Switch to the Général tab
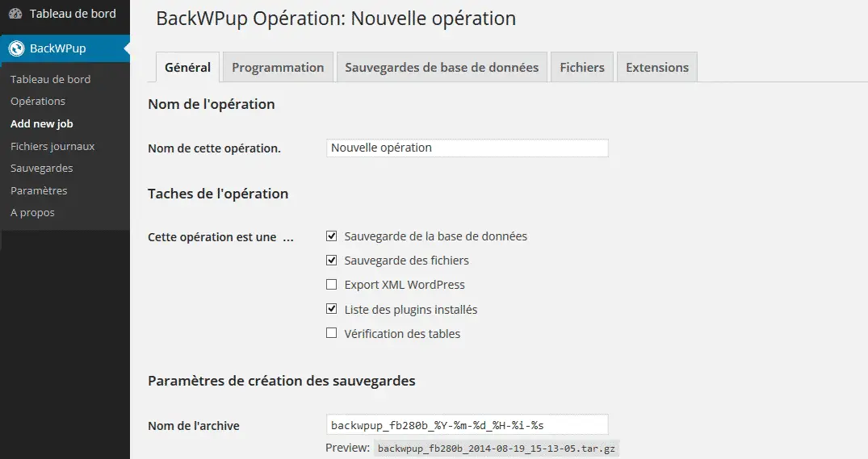868x459 pixels. click(187, 68)
